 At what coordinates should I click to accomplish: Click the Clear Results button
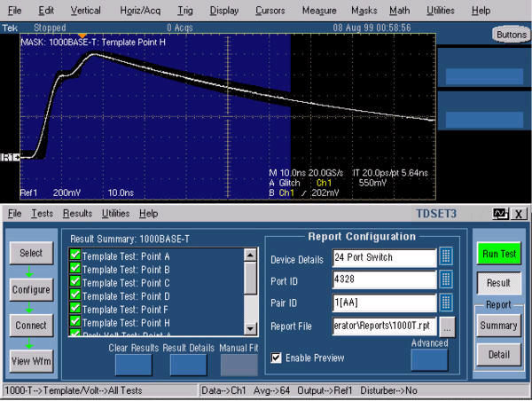(x=133, y=365)
